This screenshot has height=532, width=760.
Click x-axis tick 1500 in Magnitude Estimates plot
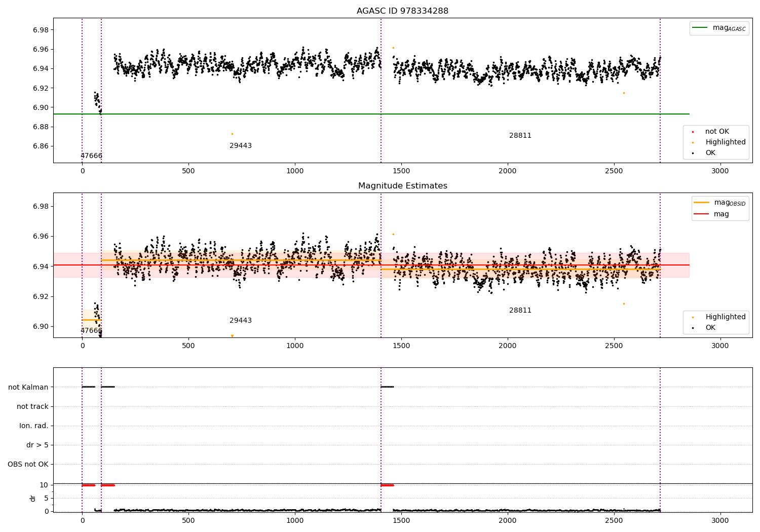(x=401, y=346)
